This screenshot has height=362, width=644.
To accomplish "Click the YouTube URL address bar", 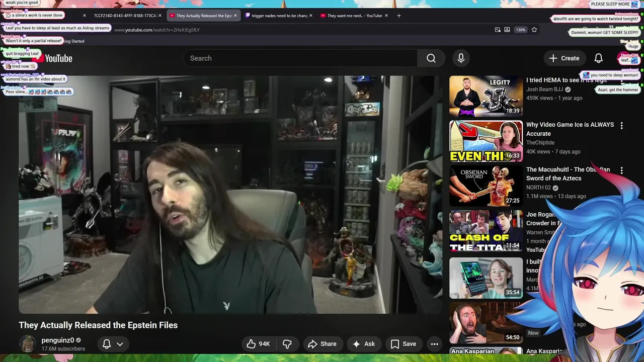I will (x=157, y=30).
